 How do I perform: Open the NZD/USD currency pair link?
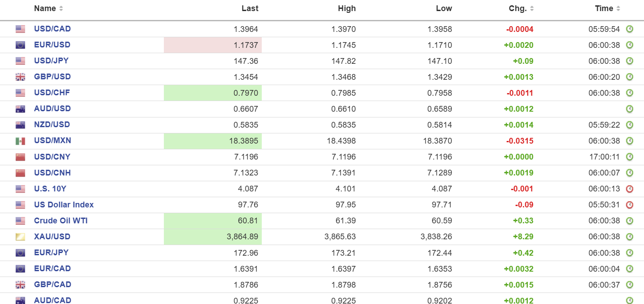point(52,125)
